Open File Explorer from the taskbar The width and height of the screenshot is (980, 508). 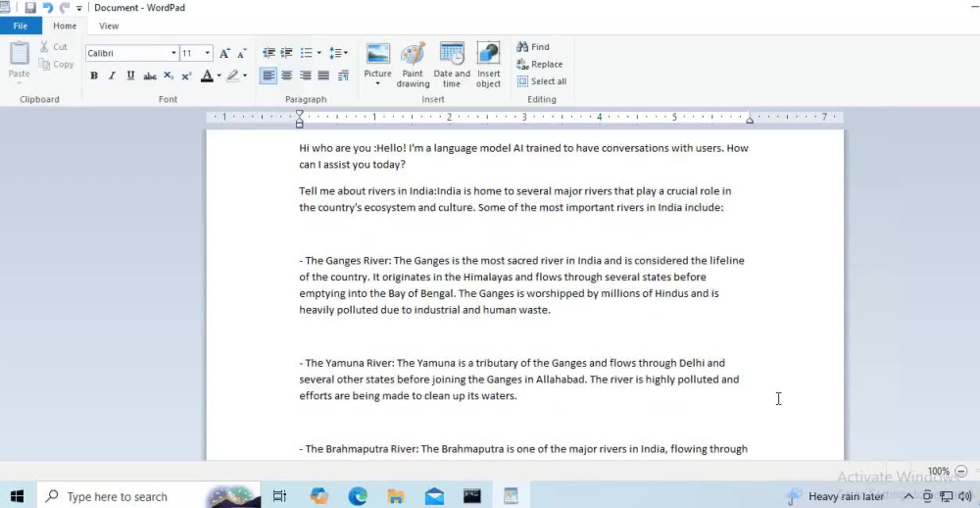pos(396,496)
